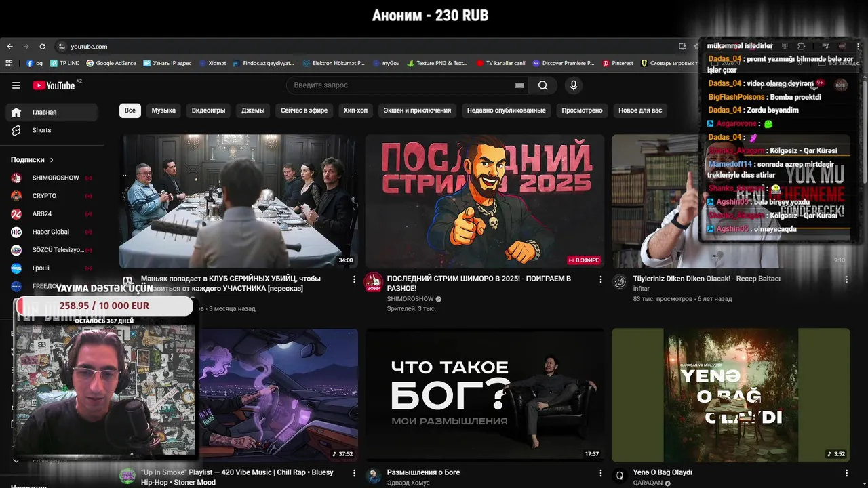Open the Размышления о Боге video title
Viewport: 868px width, 488px height.
click(x=423, y=472)
